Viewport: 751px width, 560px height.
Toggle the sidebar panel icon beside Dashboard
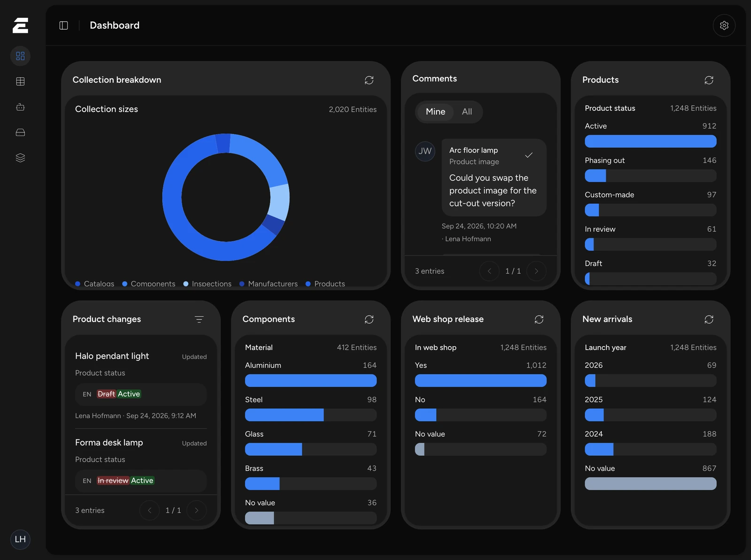click(64, 25)
